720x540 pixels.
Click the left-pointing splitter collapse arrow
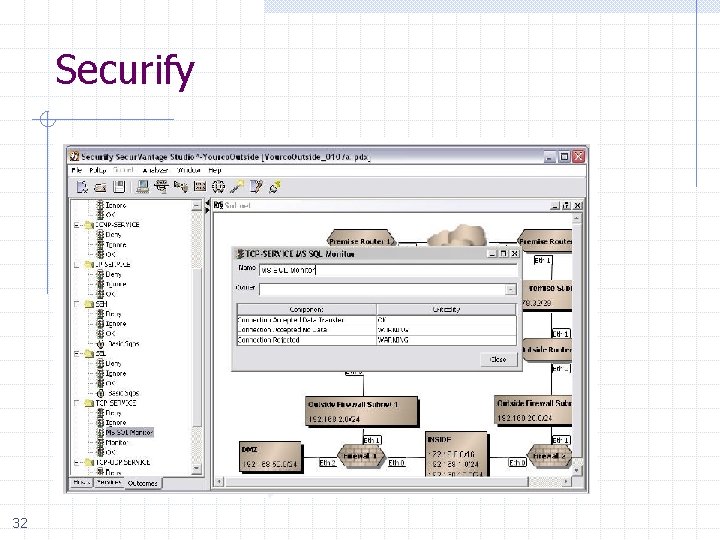point(207,203)
